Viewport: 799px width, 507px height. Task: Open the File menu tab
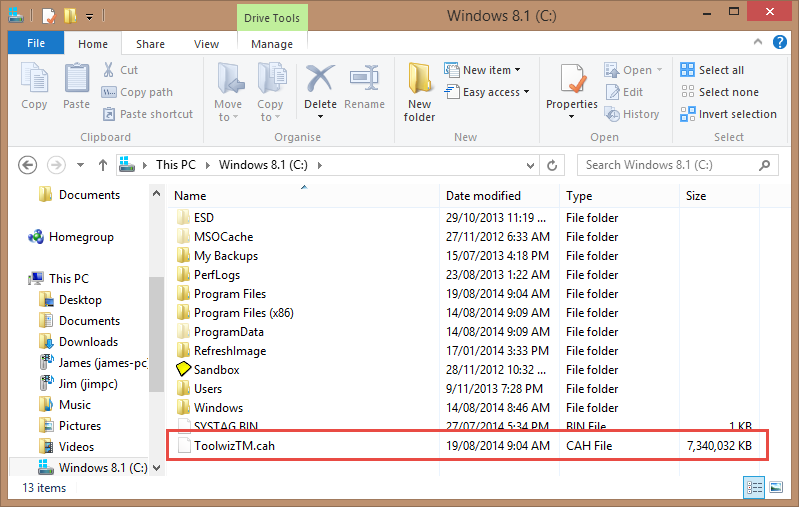(36, 43)
